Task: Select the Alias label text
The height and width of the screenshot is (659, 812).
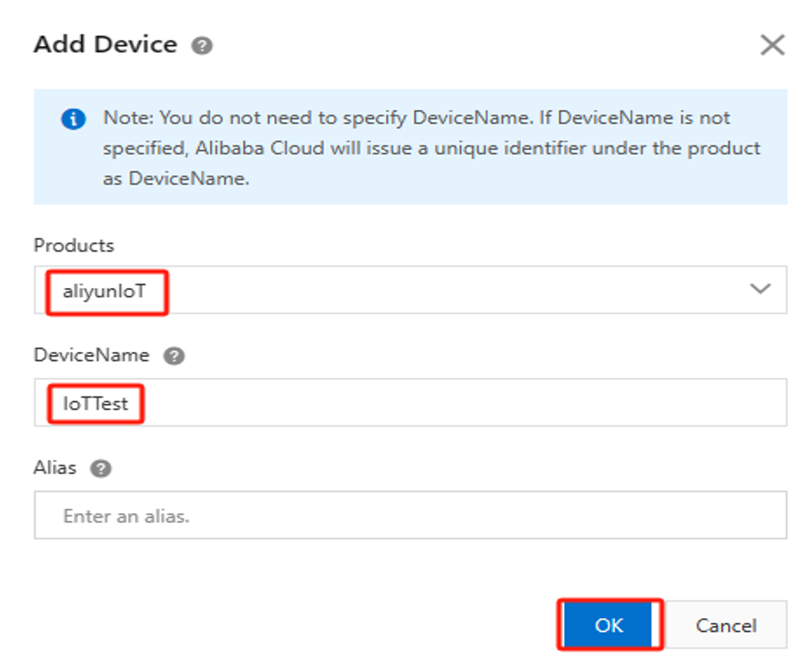Action: point(55,468)
